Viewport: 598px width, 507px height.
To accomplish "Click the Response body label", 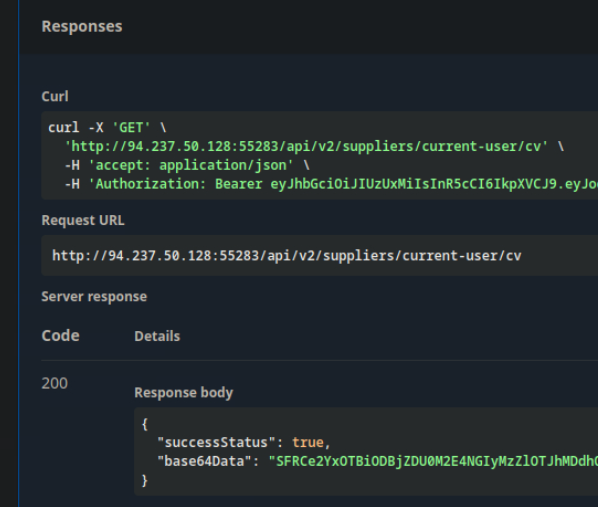I will click(183, 393).
